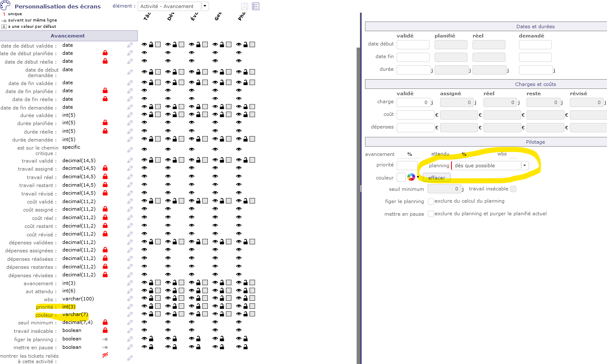The image size is (607, 364).
Task: Open the 'élément' dropdown arrow
Action: pyautogui.click(x=205, y=6)
